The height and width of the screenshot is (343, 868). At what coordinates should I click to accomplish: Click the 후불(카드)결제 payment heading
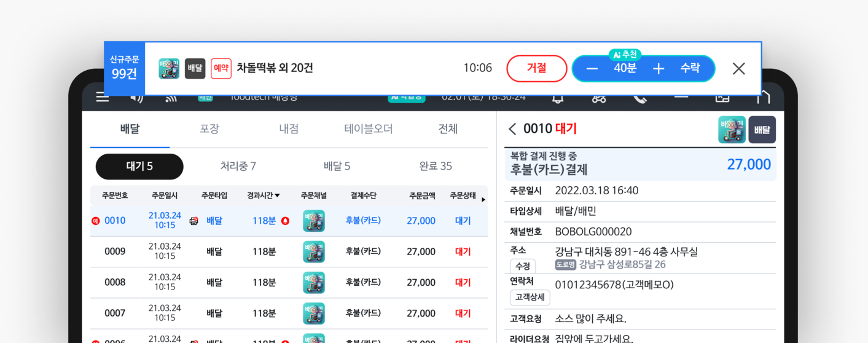point(549,170)
